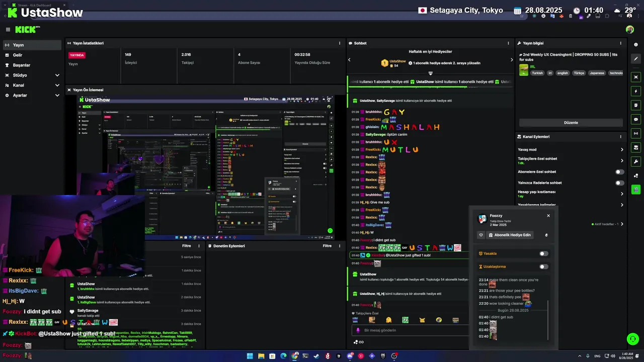
Task: Click the IRL category link
Action: (532, 66)
